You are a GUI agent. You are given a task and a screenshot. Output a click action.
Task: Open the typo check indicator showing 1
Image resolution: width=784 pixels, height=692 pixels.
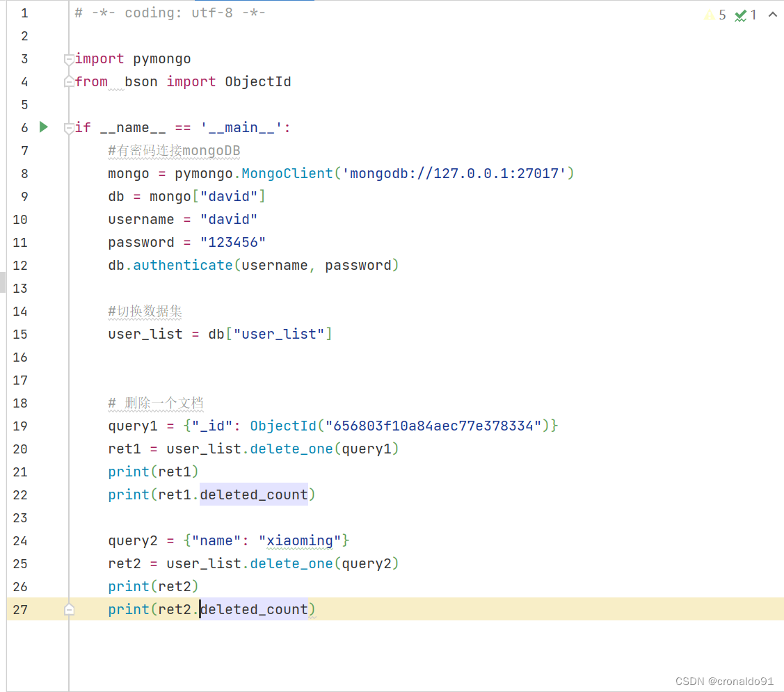pos(746,15)
